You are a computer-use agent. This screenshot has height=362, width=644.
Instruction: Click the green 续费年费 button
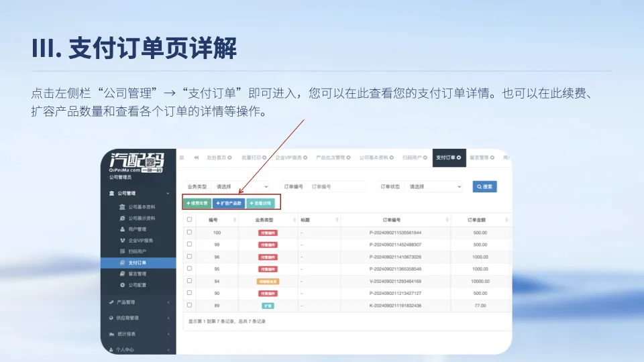pos(197,203)
